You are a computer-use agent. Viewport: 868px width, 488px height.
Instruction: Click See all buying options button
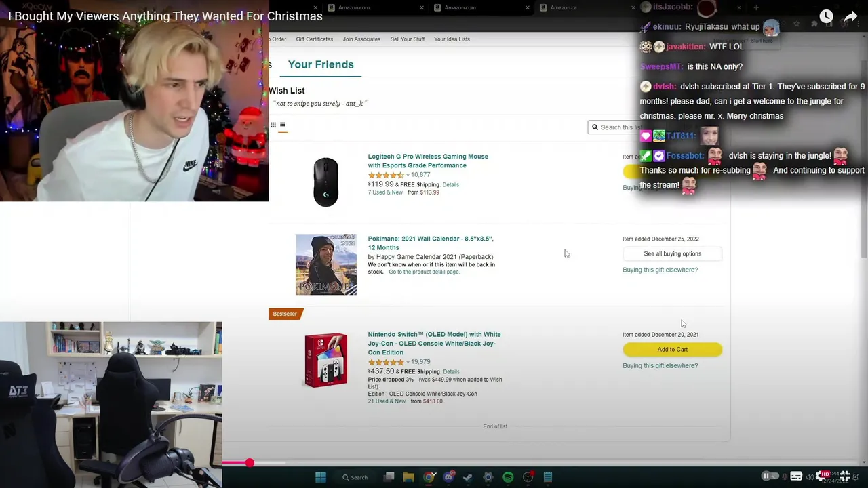[672, 253]
